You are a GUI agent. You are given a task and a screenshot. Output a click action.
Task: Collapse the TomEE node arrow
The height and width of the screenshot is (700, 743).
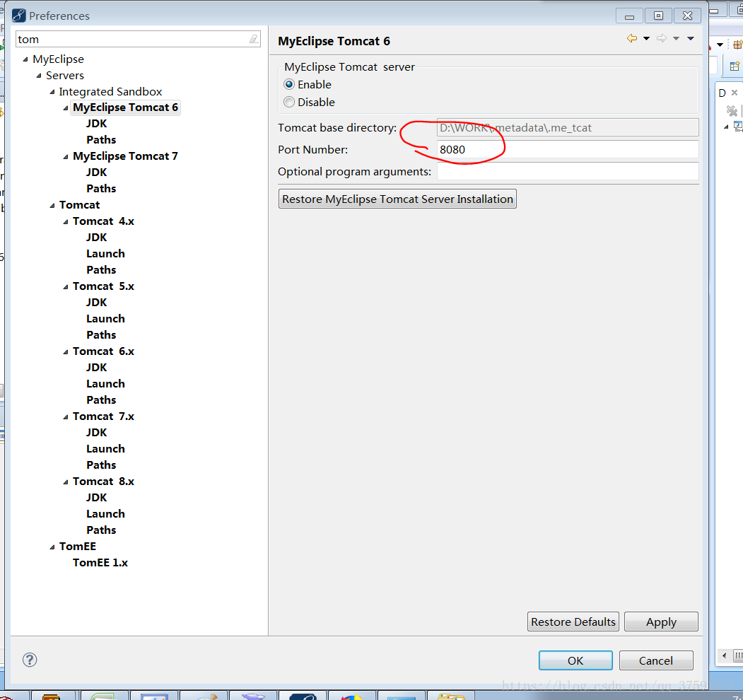[x=52, y=547]
